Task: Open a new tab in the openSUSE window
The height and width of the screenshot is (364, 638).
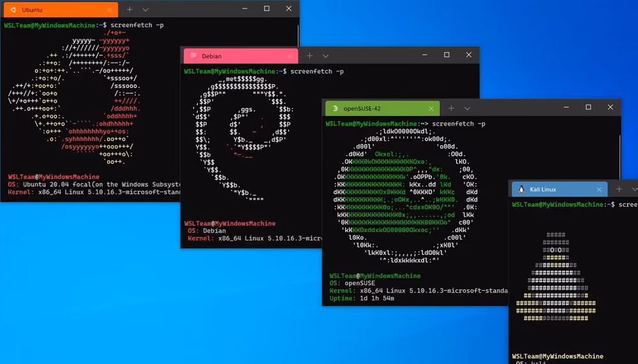Action: [451, 108]
